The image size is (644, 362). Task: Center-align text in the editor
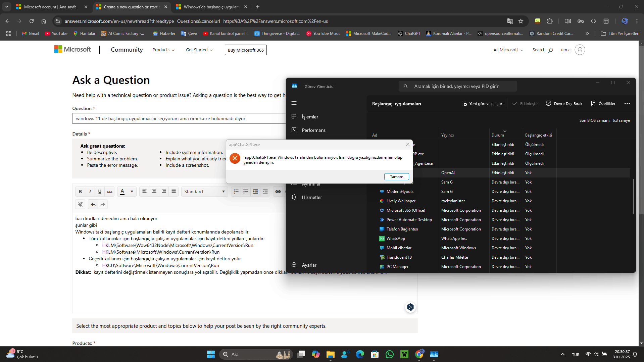coord(154,192)
